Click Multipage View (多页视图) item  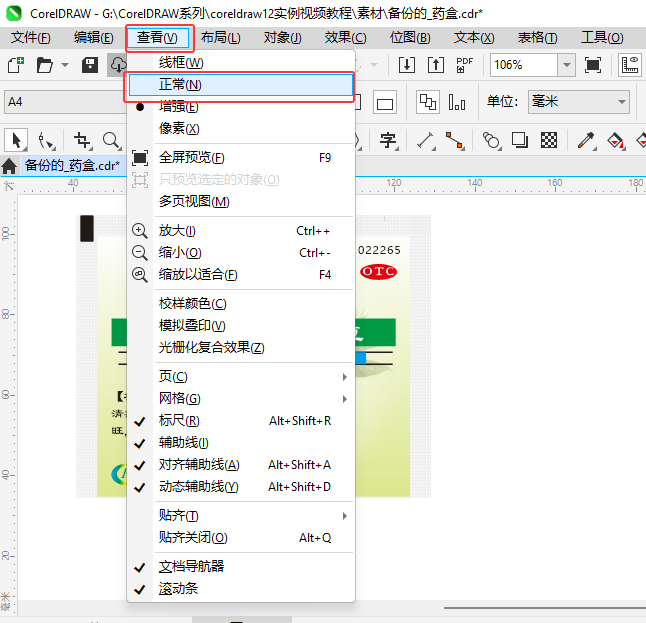coord(241,201)
